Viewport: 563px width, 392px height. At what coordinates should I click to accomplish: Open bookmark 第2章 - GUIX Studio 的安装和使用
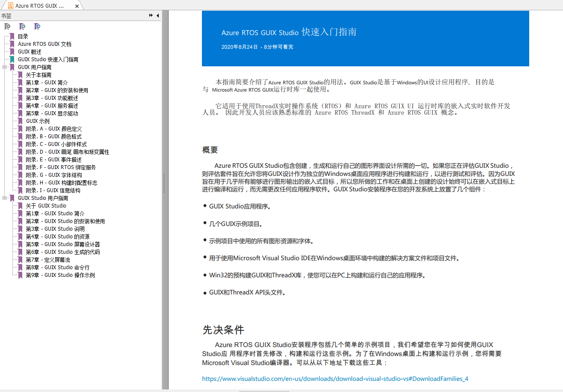65,221
